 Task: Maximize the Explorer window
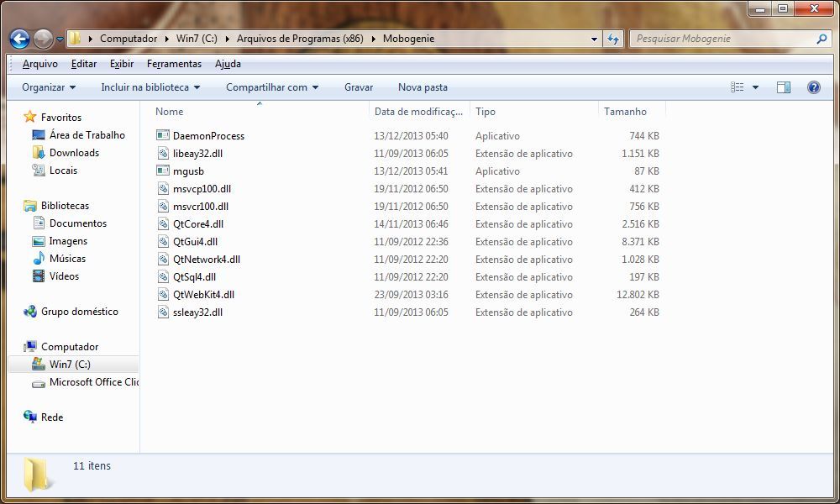[x=783, y=8]
